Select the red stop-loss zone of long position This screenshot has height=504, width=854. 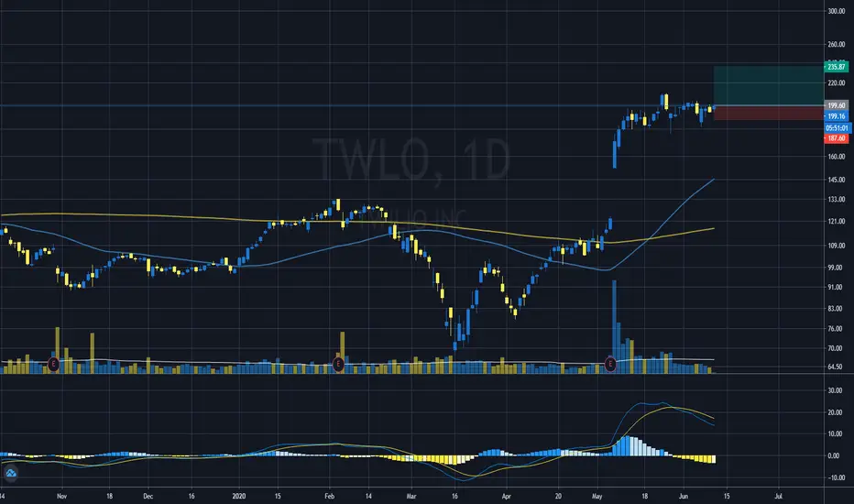tap(769, 113)
